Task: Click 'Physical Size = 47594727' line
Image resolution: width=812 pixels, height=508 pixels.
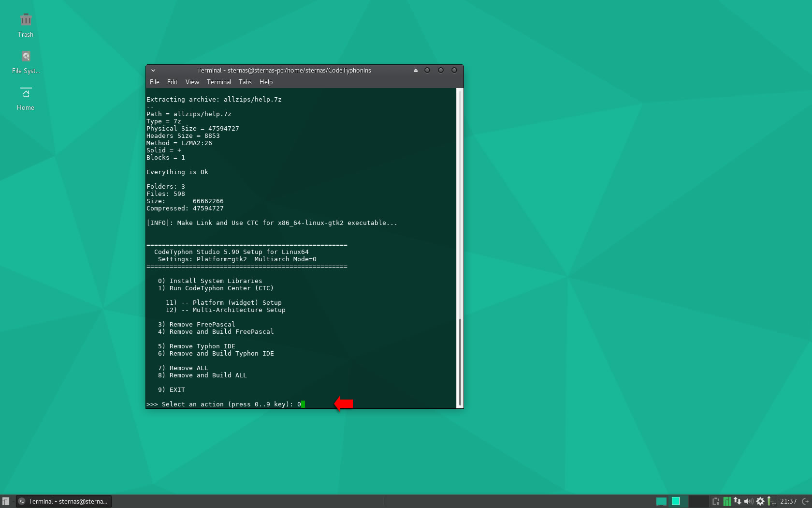Action: 192,129
